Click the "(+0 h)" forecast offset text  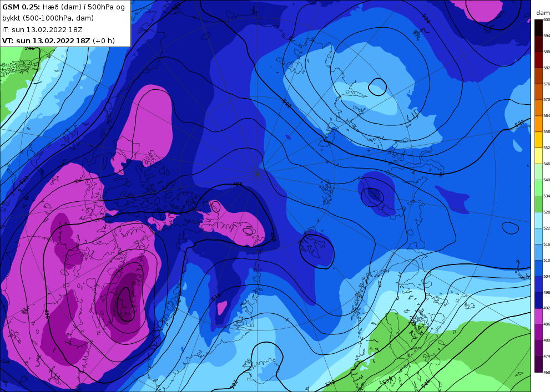click(x=104, y=41)
